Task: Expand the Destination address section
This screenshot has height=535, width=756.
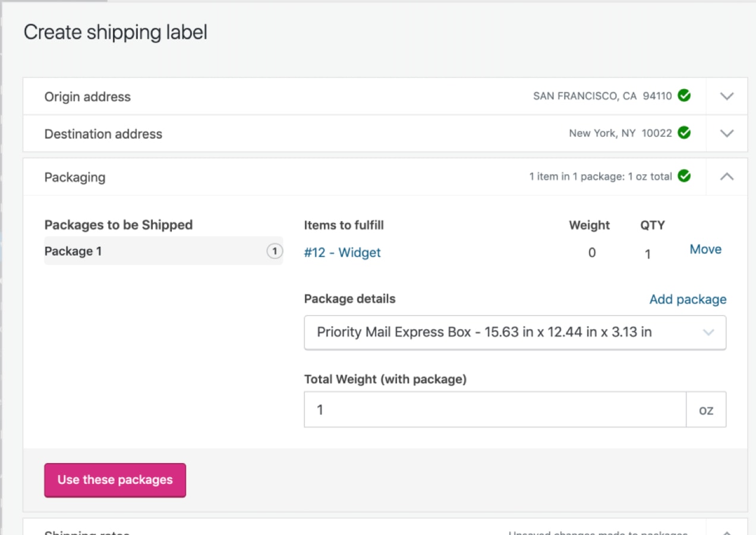Action: (726, 133)
